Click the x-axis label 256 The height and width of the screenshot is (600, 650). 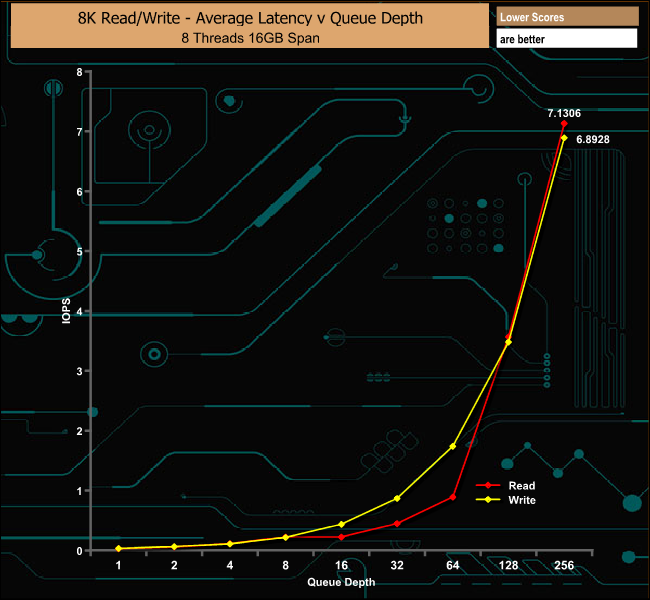coord(564,565)
